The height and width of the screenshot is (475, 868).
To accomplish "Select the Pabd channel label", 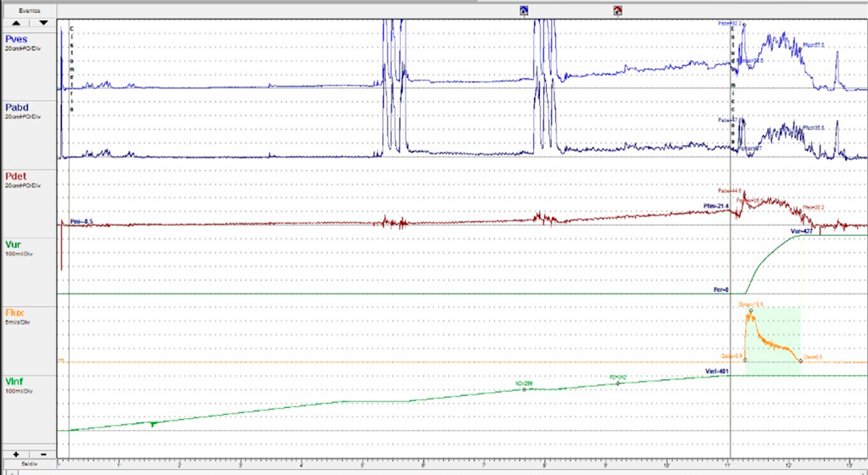I will pyautogui.click(x=19, y=108).
